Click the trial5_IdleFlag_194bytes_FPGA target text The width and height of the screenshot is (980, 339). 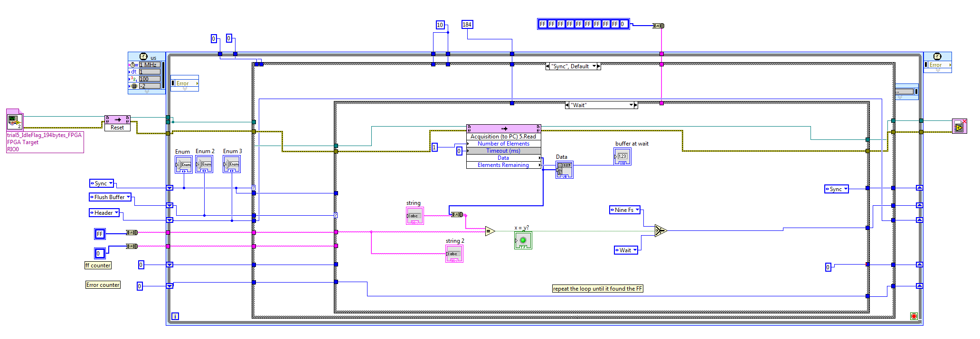[x=44, y=135]
